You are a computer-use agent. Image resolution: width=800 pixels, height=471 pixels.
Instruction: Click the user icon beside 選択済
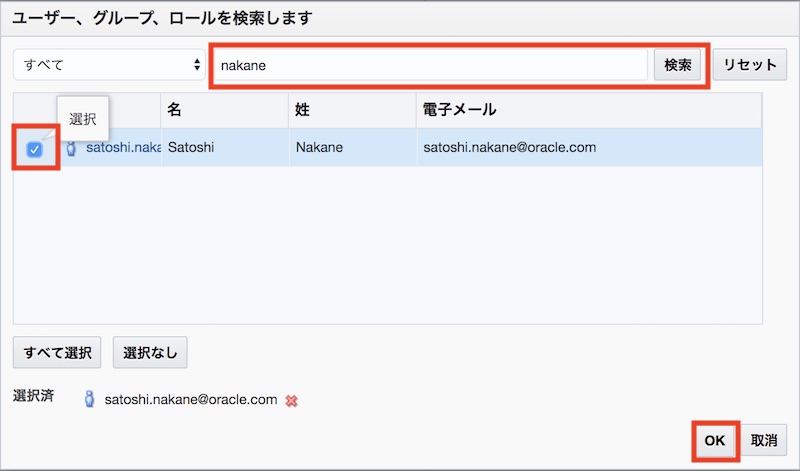[90, 399]
